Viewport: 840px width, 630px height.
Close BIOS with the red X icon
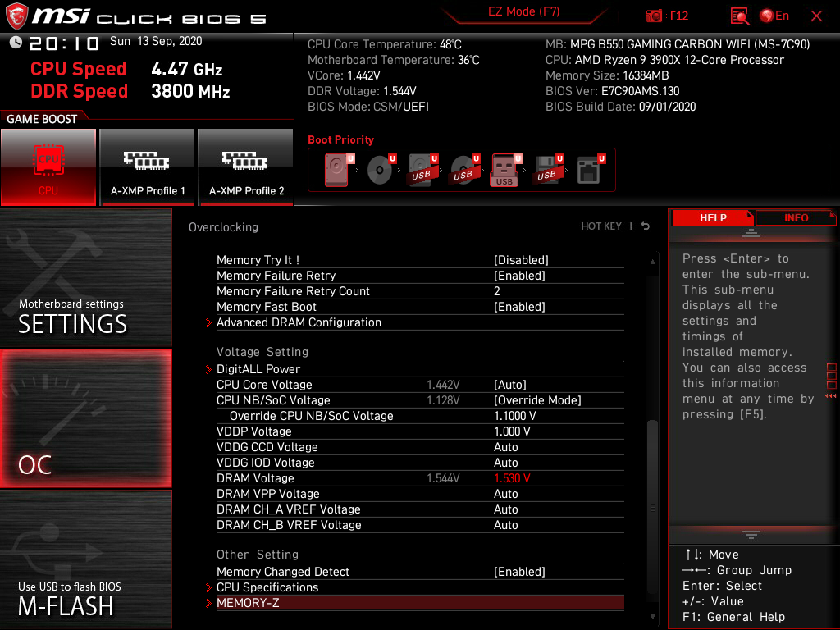(816, 16)
